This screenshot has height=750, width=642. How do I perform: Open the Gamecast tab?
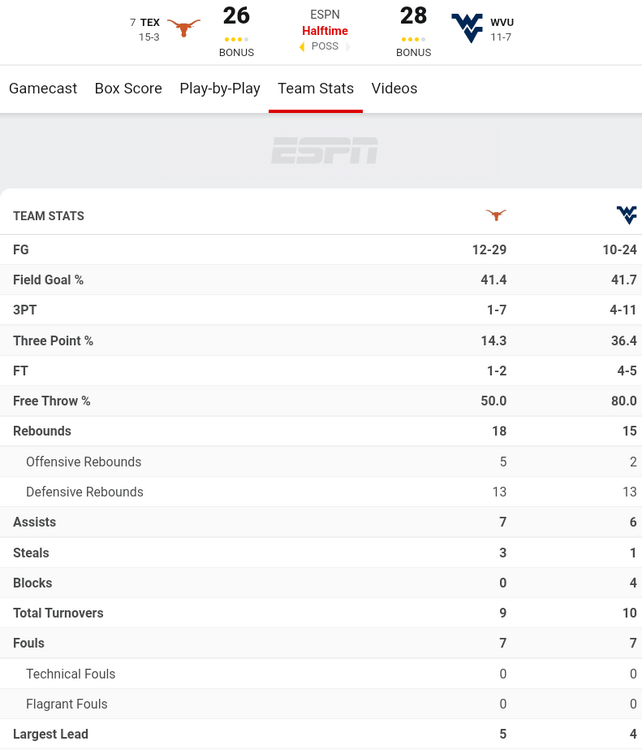[x=43, y=88]
